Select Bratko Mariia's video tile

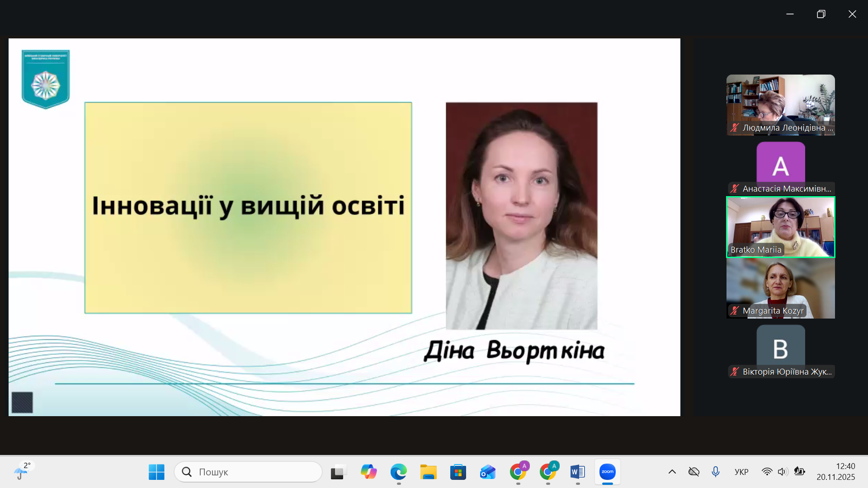click(780, 227)
